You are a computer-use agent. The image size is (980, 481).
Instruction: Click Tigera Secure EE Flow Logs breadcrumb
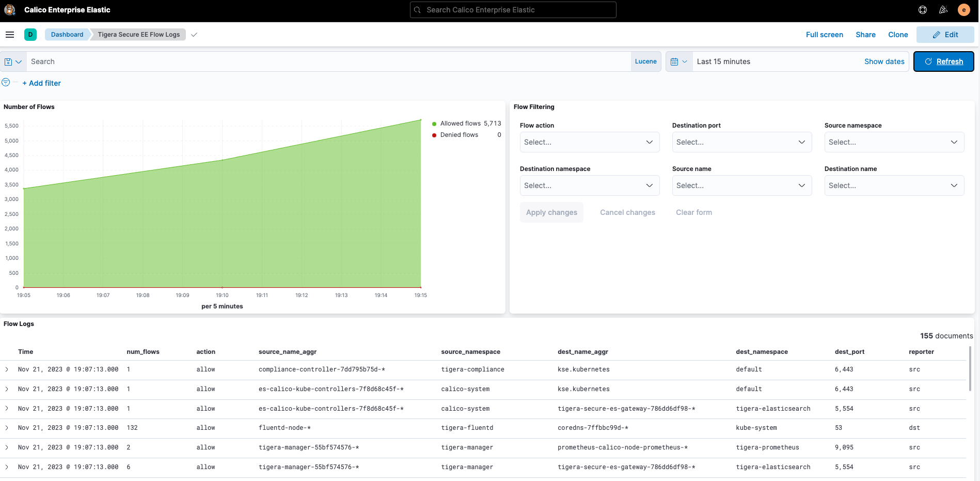139,35
